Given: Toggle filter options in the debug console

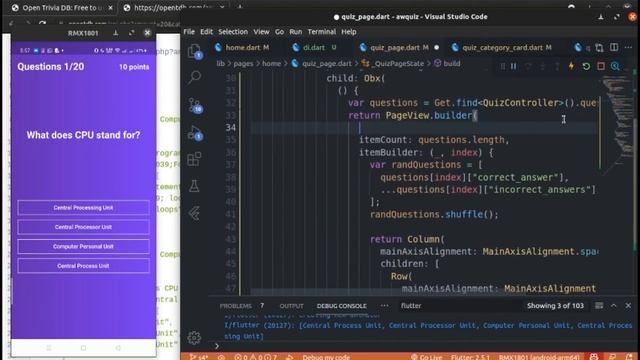Looking at the screenshot, I should (x=599, y=306).
